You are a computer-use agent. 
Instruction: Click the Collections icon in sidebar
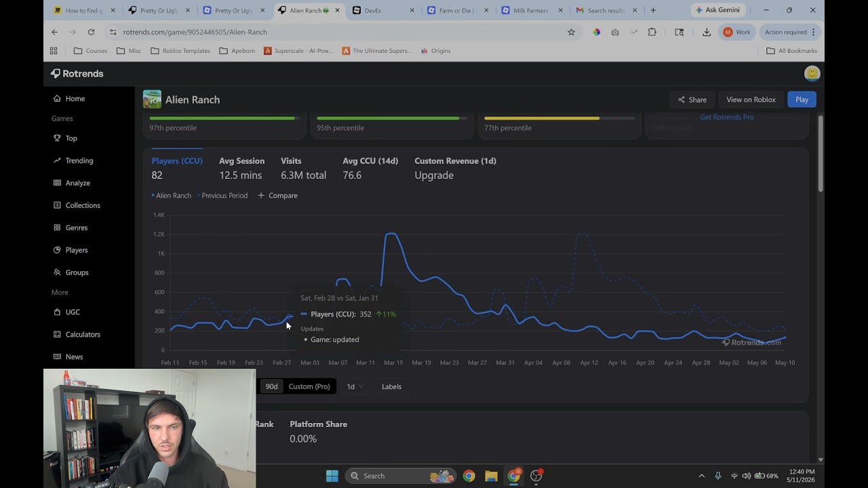[x=57, y=205]
